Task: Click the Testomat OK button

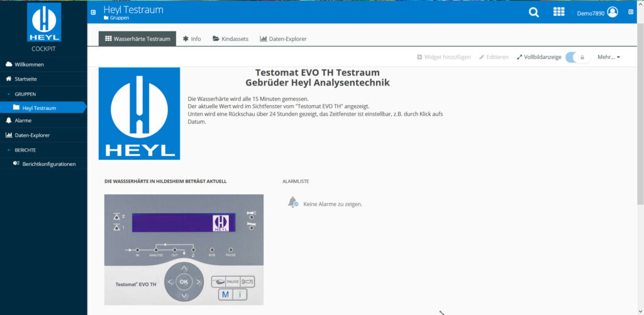Action: (184, 282)
